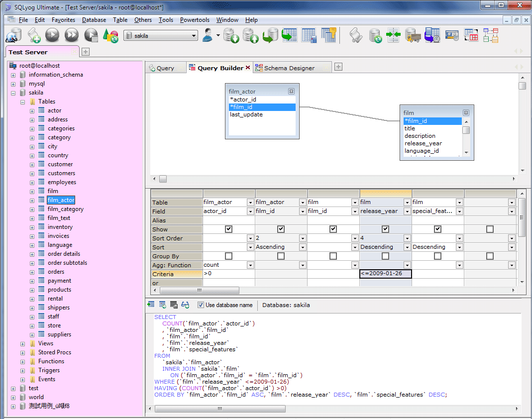Switch to the Schema Designer tab
Screen dimensions: 532x419
(x=289, y=68)
